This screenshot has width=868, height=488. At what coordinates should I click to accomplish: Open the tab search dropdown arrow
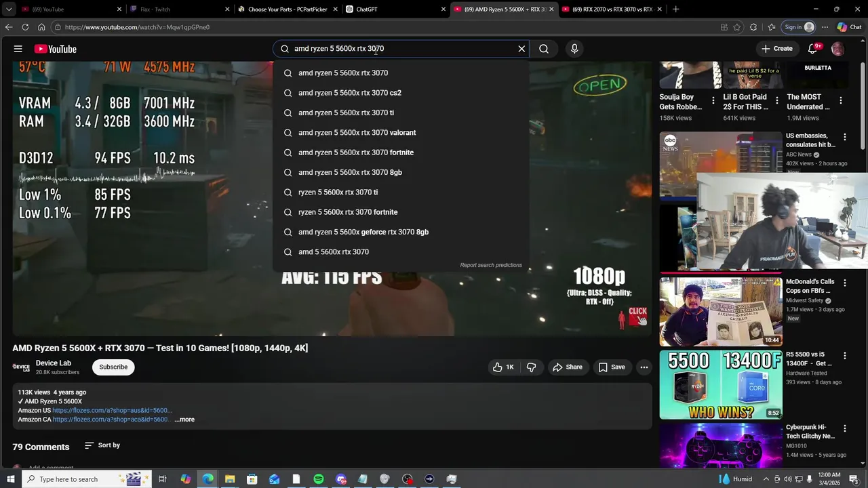tap(9, 9)
